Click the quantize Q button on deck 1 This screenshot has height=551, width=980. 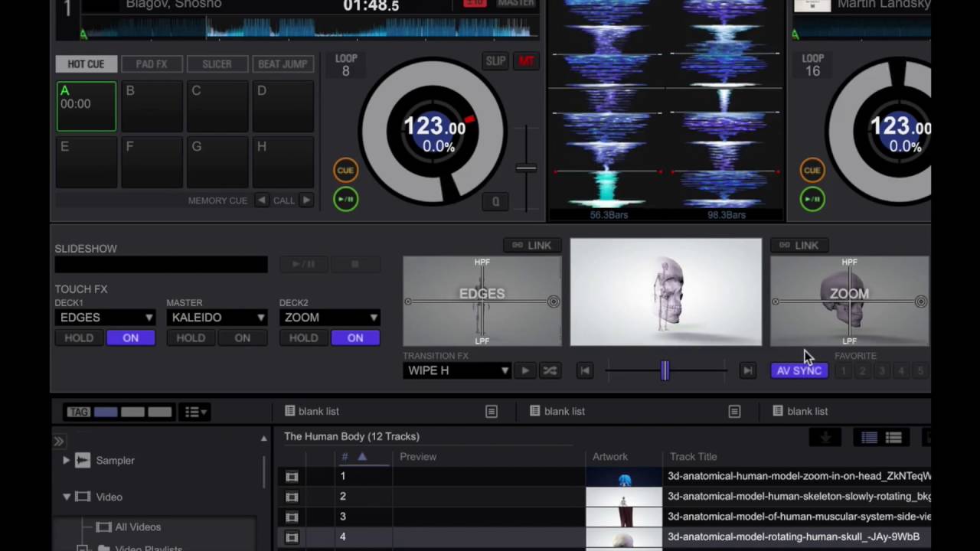tap(495, 201)
